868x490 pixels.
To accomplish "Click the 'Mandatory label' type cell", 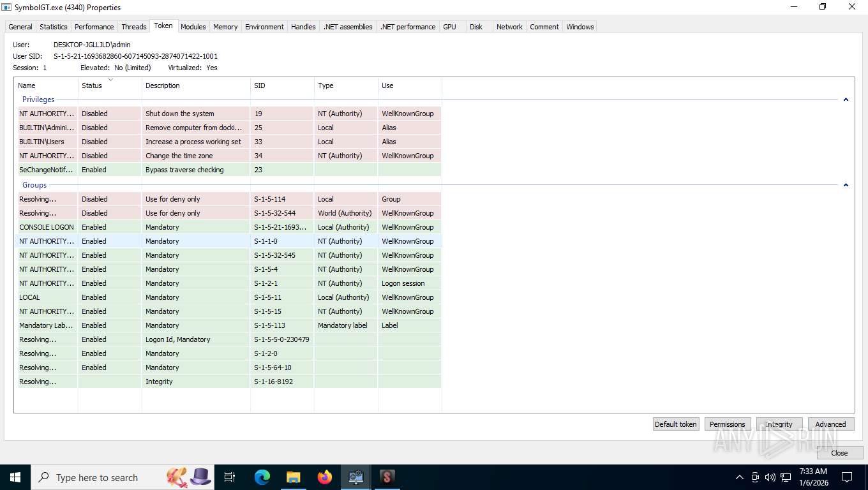I will coord(346,325).
